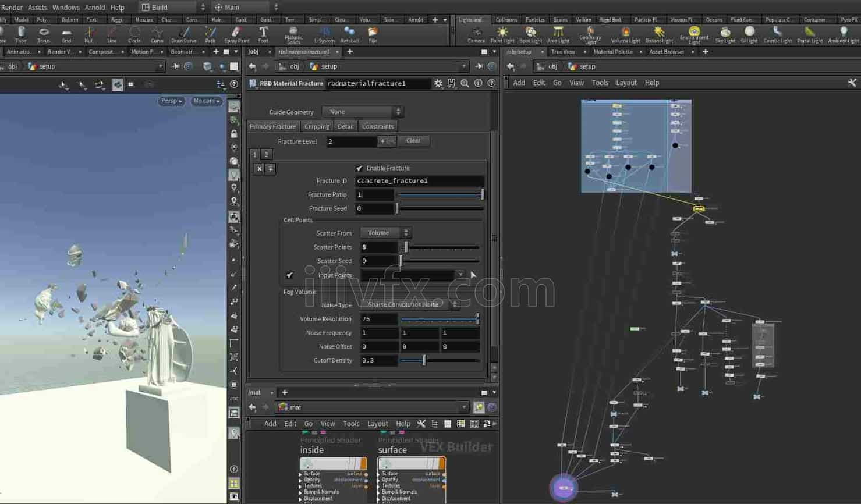Open the Guide Geometry dropdown

coord(363,112)
